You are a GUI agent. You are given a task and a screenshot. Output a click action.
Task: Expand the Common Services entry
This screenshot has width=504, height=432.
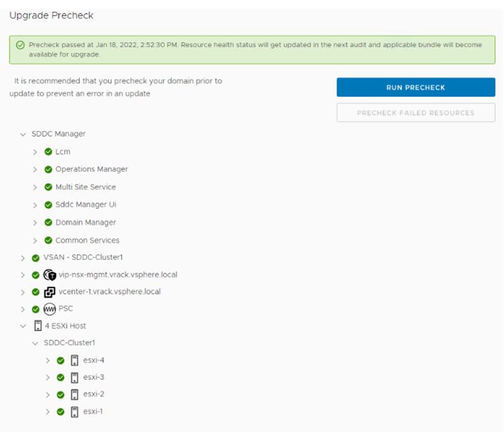[x=36, y=240]
